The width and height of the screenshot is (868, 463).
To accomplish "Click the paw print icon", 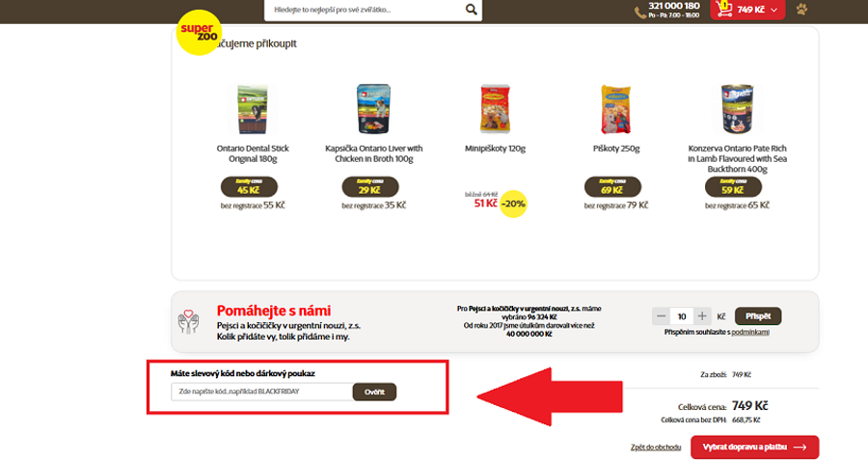I will (x=801, y=10).
